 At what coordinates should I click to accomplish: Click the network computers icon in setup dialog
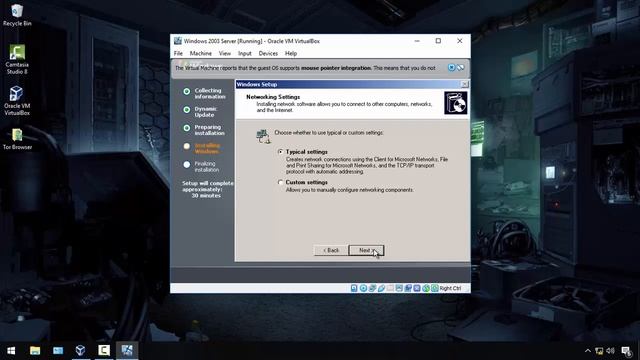click(263, 136)
